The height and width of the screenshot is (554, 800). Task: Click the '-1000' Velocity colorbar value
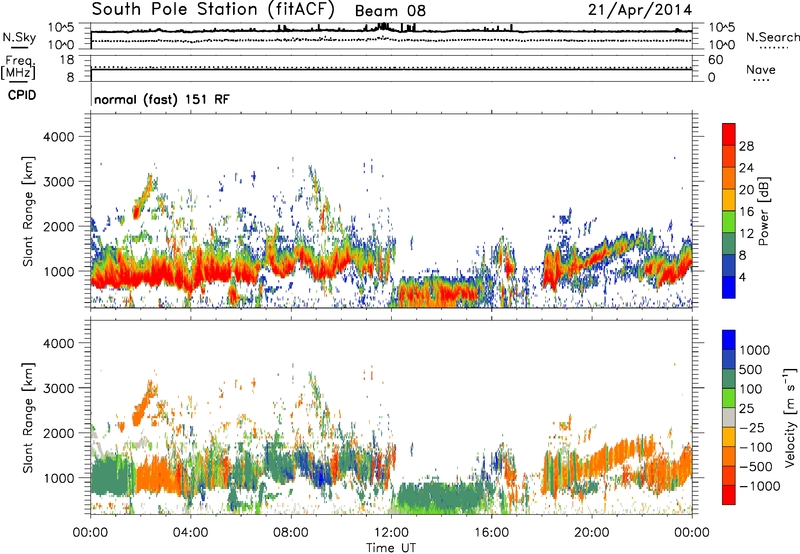pos(759,486)
